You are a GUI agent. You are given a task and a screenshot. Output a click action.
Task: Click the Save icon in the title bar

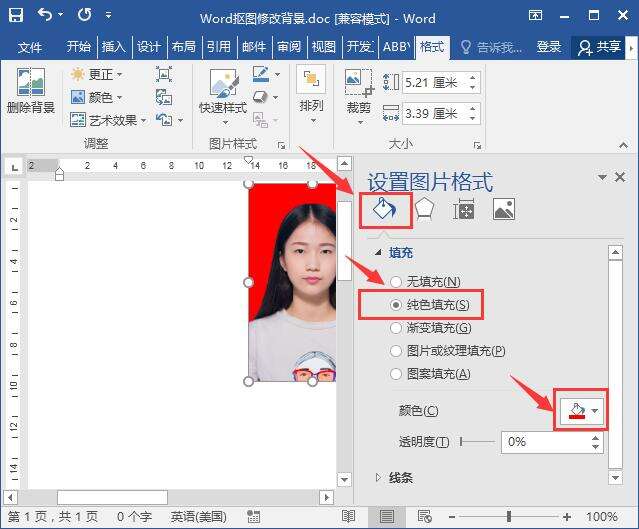16,15
